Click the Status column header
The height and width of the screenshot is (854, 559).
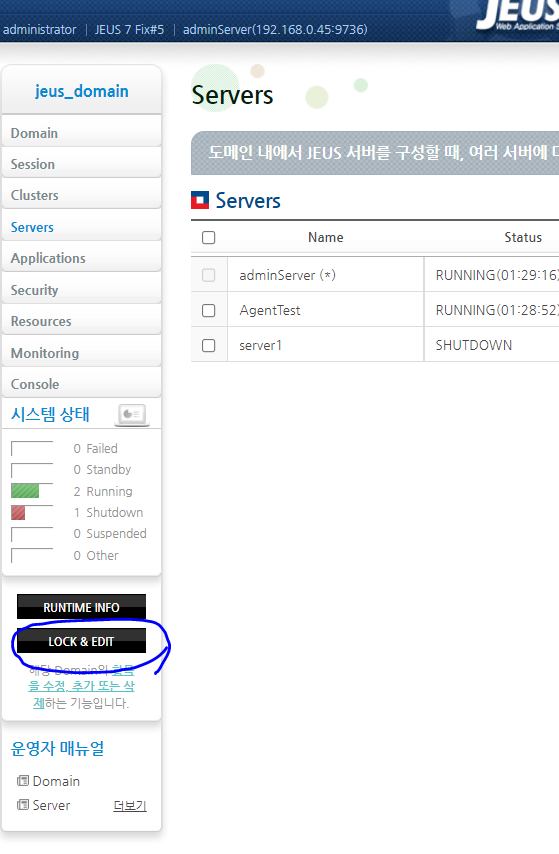coord(523,237)
